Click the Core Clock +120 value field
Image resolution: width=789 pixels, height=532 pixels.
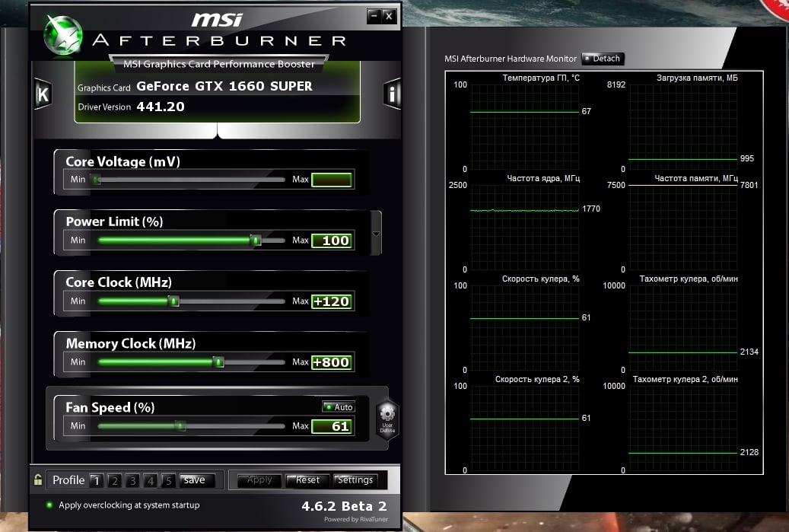332,301
